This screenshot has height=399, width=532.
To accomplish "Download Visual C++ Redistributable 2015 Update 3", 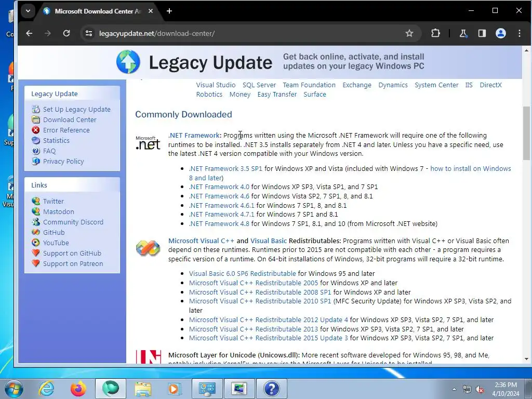I will 269,338.
